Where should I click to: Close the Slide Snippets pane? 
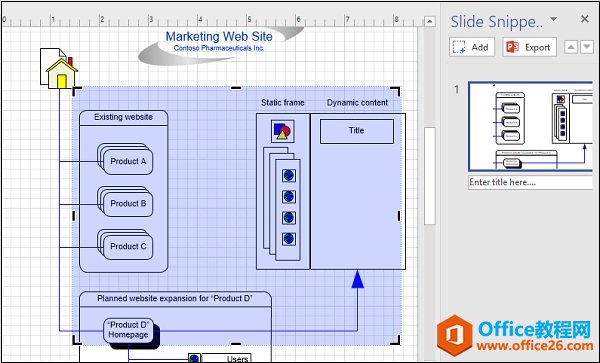[585, 19]
